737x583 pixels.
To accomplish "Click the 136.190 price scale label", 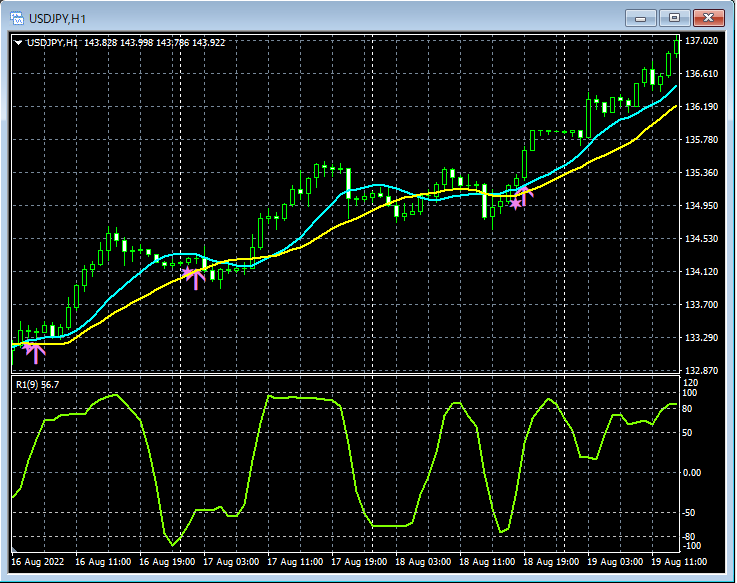I will [702, 107].
